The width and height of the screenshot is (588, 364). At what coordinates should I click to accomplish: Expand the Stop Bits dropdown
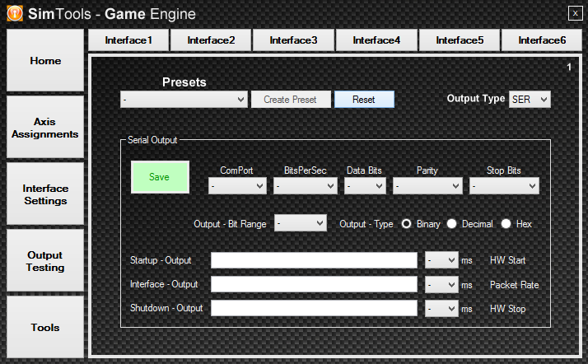tap(504, 187)
